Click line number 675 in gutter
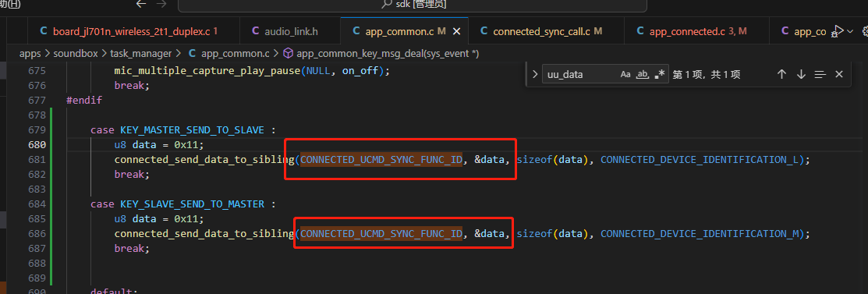This screenshot has width=868, height=294. (x=37, y=72)
